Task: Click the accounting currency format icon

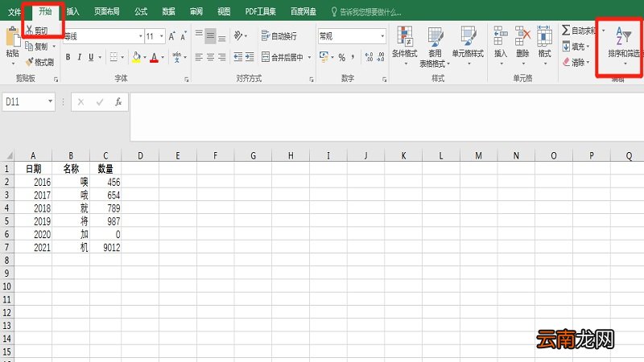Action: tap(324, 56)
